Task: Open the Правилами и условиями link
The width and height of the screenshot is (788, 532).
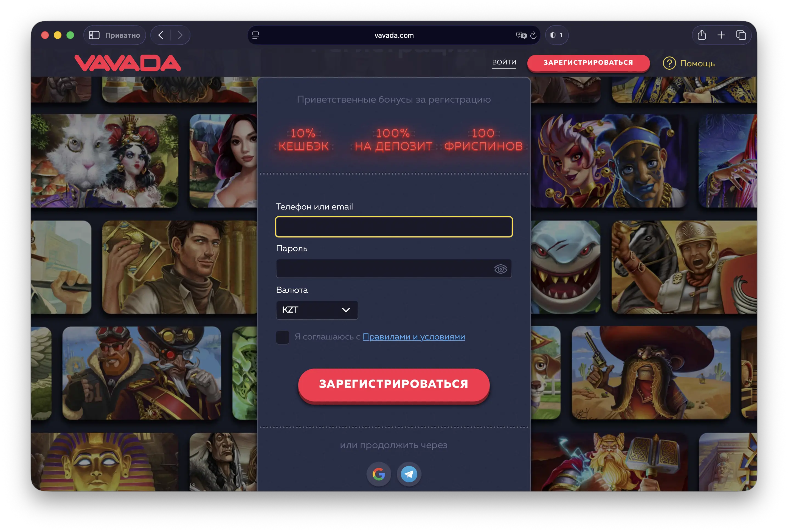Action: tap(414, 337)
